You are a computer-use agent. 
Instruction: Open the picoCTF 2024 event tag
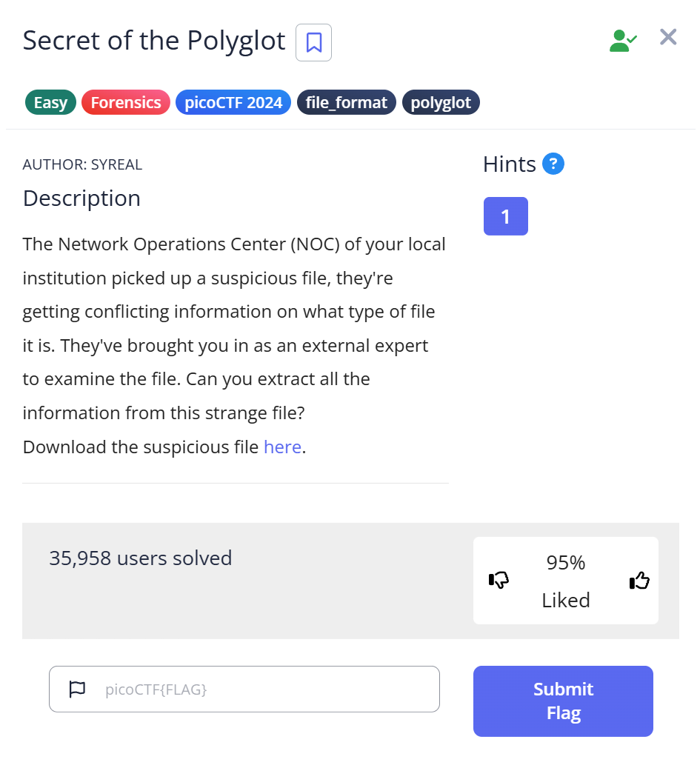point(233,102)
